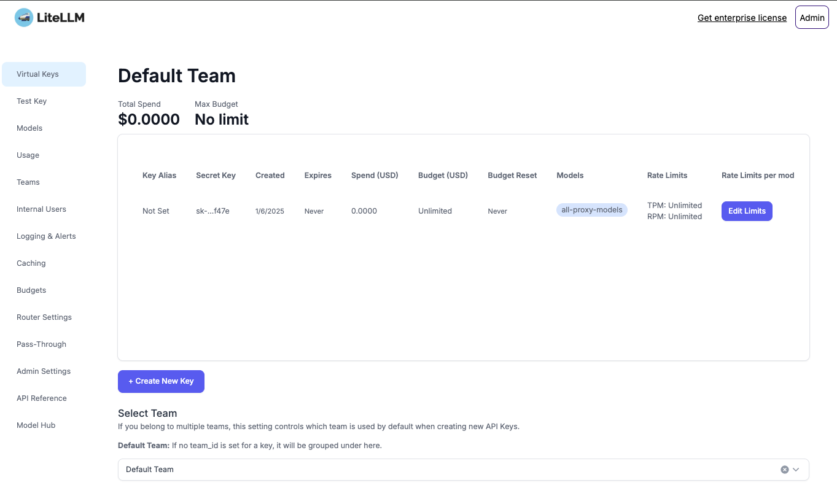The image size is (837, 504).
Task: Click the LiteLLM logo icon
Action: coord(24,18)
